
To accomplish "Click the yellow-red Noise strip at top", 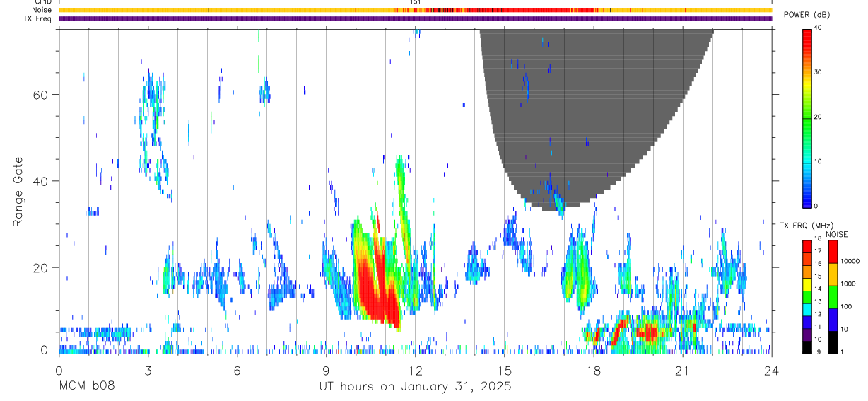I will (x=415, y=10).
